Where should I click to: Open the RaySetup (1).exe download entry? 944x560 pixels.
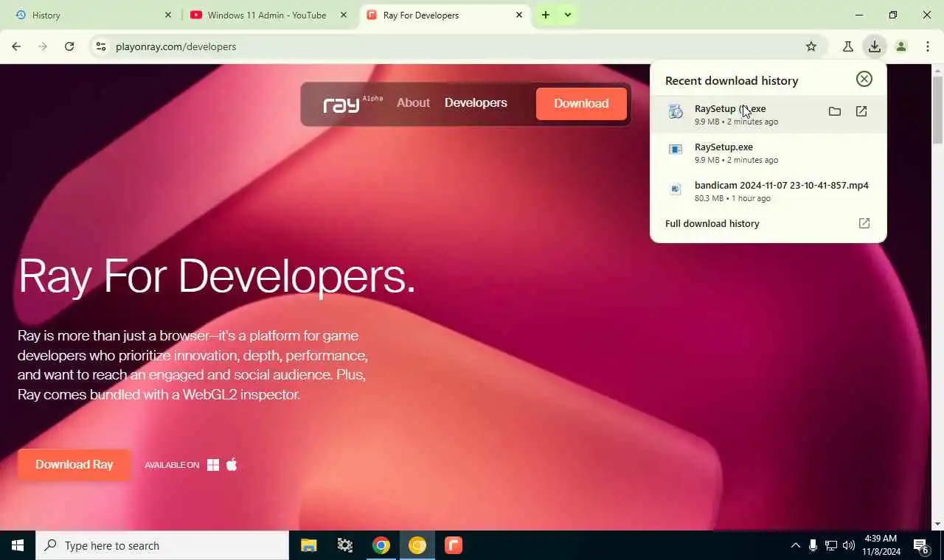tap(768, 114)
